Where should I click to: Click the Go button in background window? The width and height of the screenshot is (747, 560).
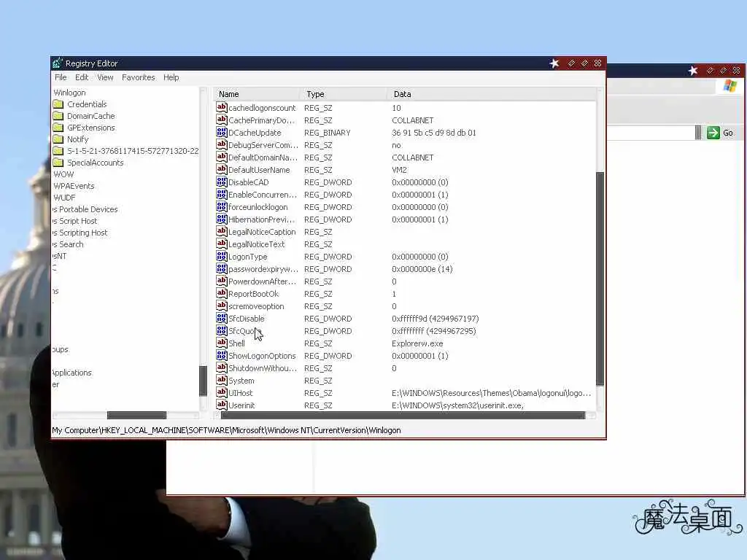(x=720, y=133)
